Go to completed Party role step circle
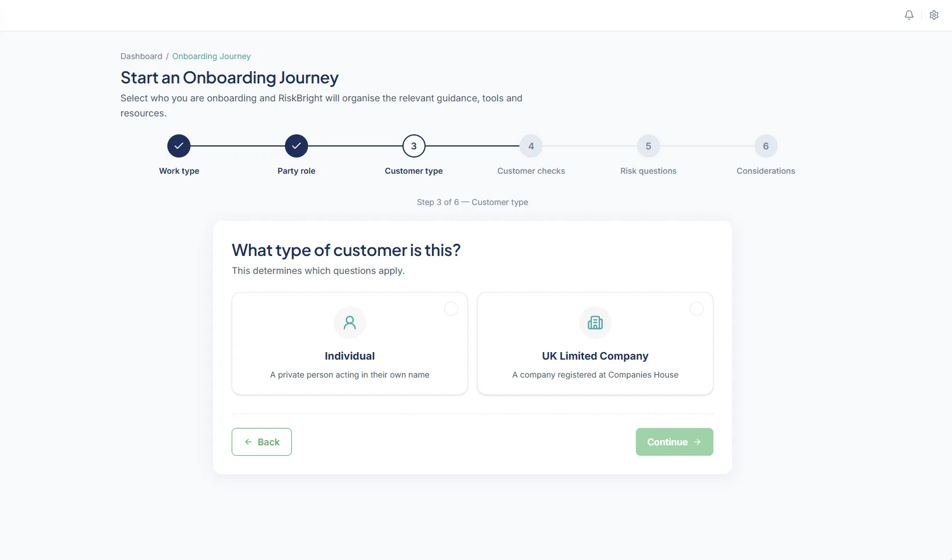The height and width of the screenshot is (560, 952). tap(296, 146)
